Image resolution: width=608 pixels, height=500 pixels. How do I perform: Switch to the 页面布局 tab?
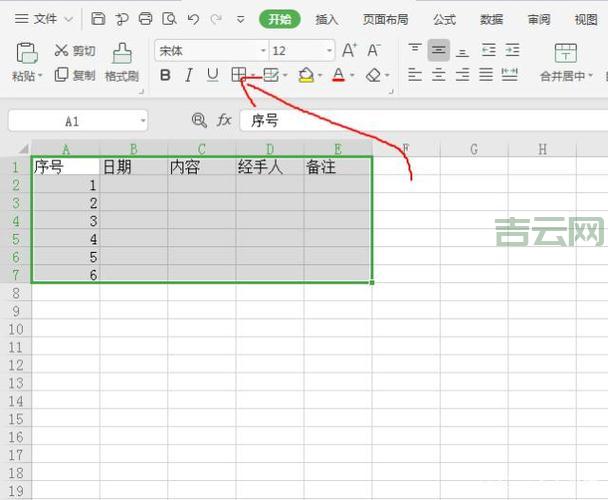[x=385, y=19]
